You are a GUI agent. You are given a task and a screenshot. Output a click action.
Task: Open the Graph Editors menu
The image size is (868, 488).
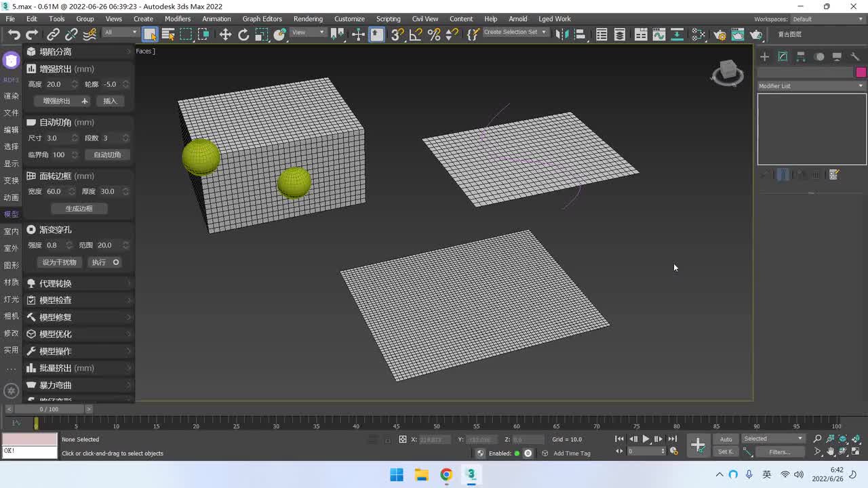pos(262,19)
